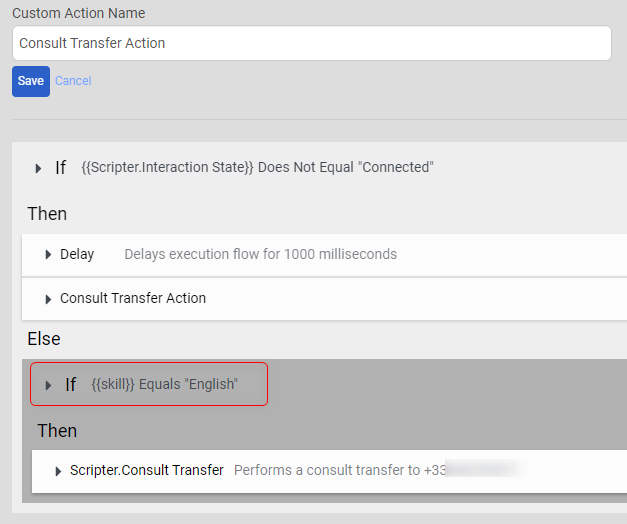
Task: Expand the Interaction State If condition arrow
Action: coord(38,168)
